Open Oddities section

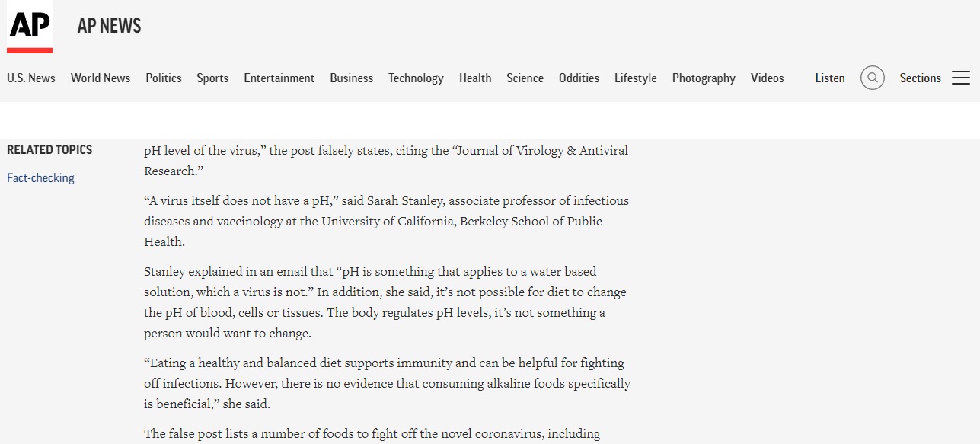tap(579, 78)
